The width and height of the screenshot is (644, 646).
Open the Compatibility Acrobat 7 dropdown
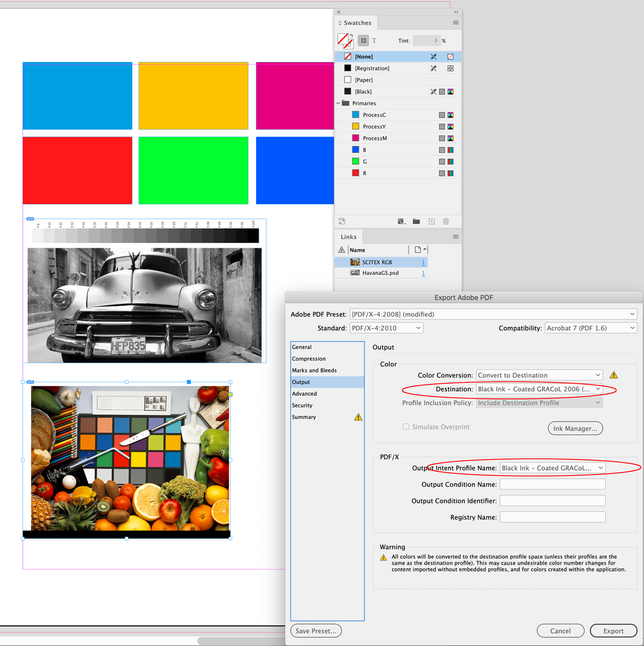591,328
